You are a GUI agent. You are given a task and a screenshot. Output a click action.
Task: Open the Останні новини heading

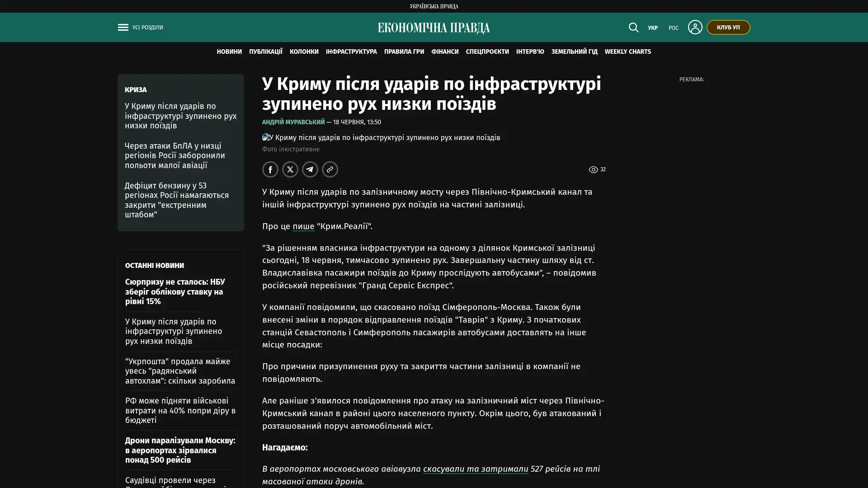(155, 266)
